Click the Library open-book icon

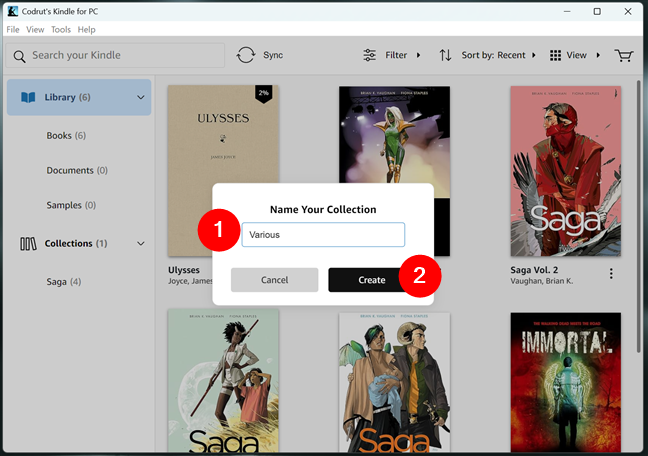coord(28,98)
